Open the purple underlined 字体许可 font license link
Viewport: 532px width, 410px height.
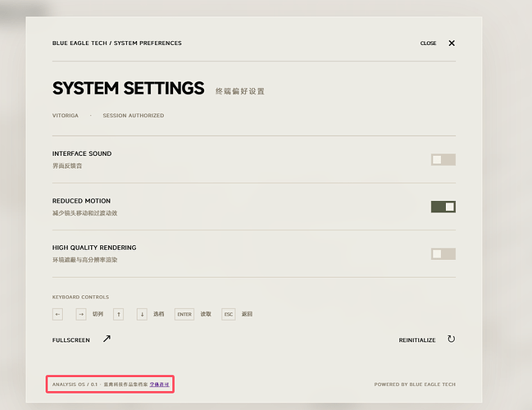coord(159,385)
